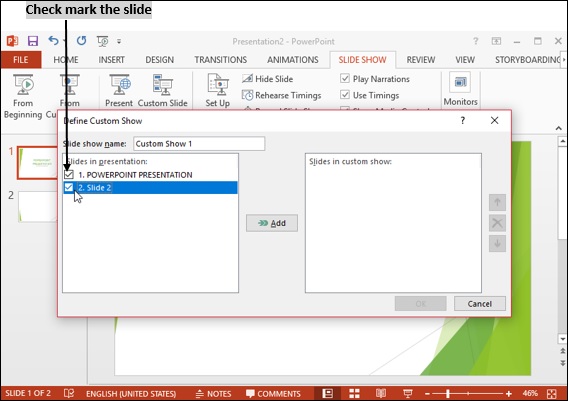Click the PowerPoint application icon
Viewport: 568px width, 401px height.
(12, 41)
